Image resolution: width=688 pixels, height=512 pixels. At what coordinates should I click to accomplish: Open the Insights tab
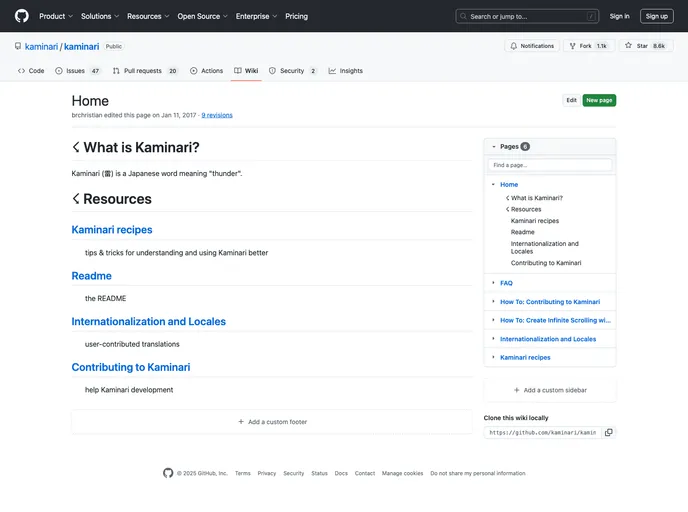pyautogui.click(x=346, y=71)
